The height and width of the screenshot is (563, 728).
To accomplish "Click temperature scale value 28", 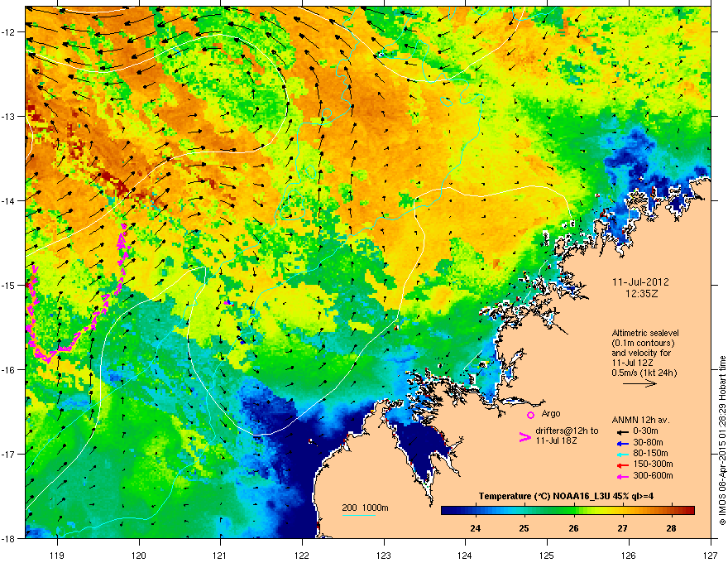I will pyautogui.click(x=671, y=528).
